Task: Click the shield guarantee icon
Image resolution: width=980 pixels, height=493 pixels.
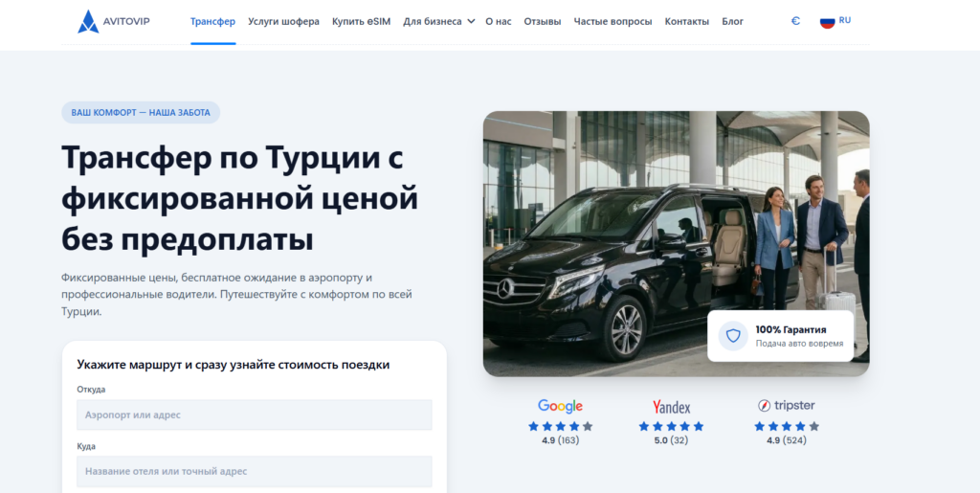Action: [733, 336]
